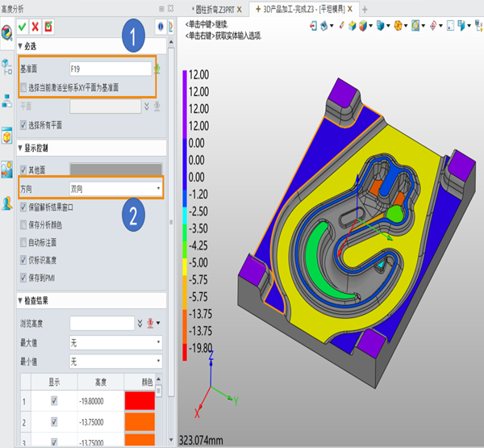The height and width of the screenshot is (448, 484).
Task: Click the sketch plane alignment toolbar icon
Action: pos(323,26)
